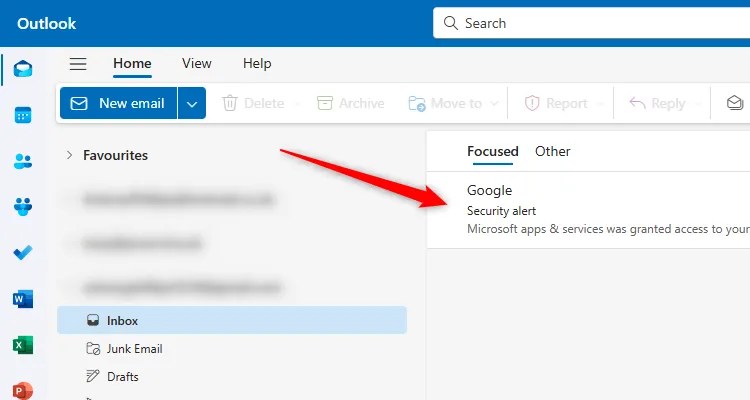Toggle the navigation pane hamburger menu
The height and width of the screenshot is (400, 750).
pyautogui.click(x=78, y=64)
